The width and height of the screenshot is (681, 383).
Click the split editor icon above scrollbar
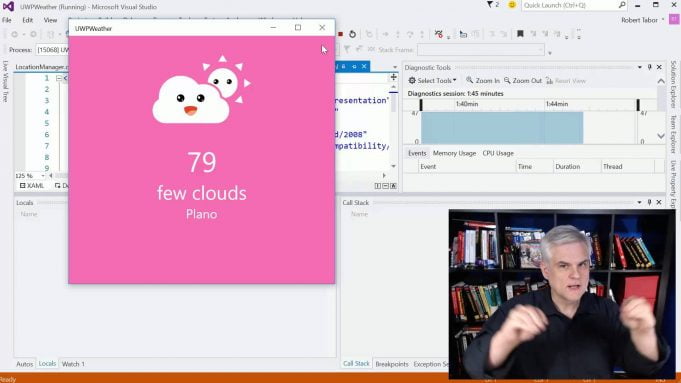(393, 77)
